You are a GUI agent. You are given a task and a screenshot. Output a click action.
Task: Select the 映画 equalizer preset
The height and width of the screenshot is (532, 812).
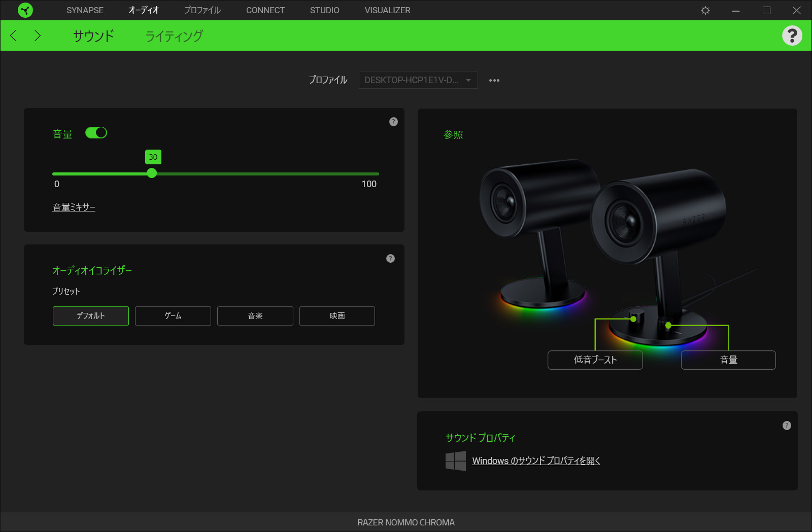(337, 316)
